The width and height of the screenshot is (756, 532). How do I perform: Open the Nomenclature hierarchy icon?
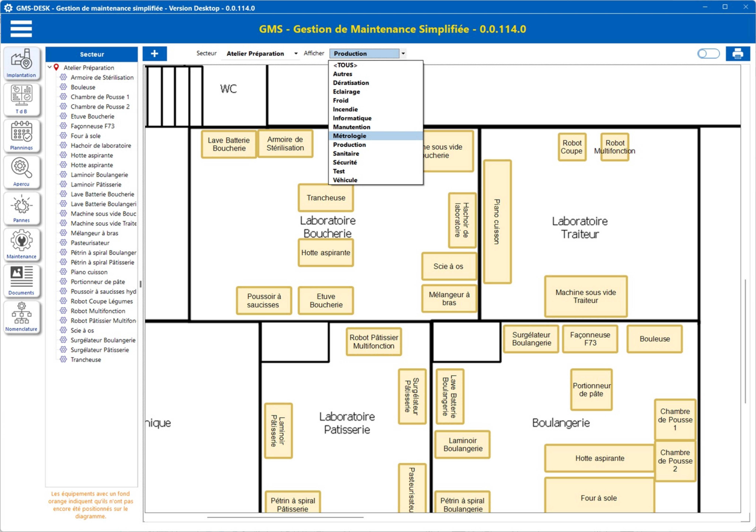pos(21,317)
